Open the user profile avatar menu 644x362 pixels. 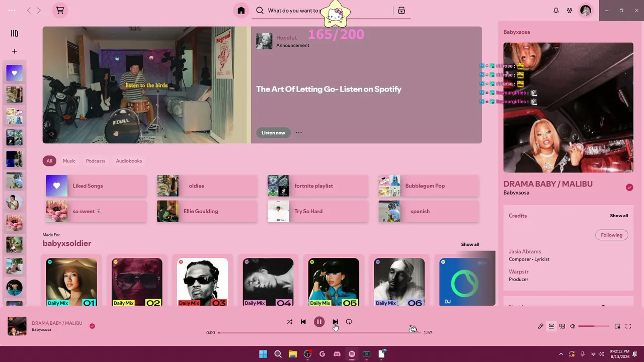coord(586,11)
